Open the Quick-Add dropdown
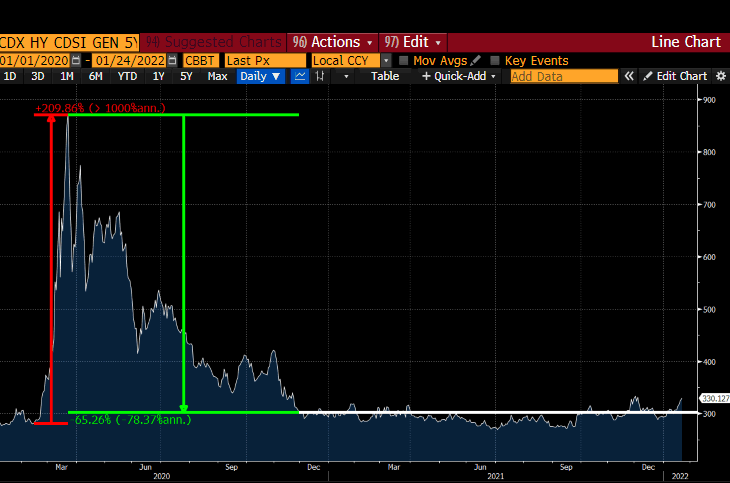This screenshot has width=730, height=483. point(459,76)
